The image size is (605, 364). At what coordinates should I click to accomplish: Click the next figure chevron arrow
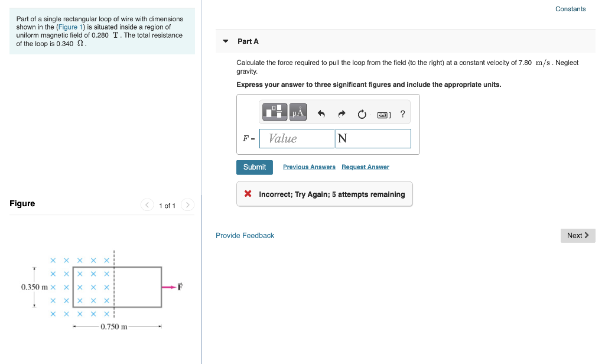coord(187,205)
